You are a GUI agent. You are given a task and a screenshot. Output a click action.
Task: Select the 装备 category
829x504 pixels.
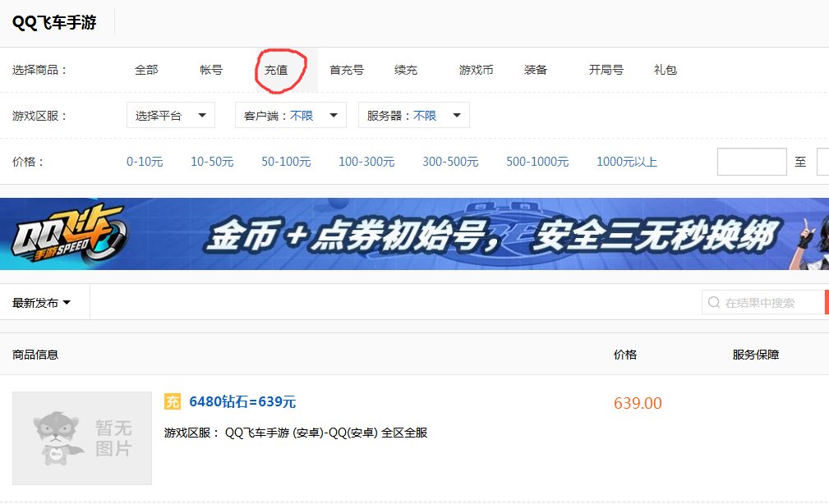click(x=535, y=70)
